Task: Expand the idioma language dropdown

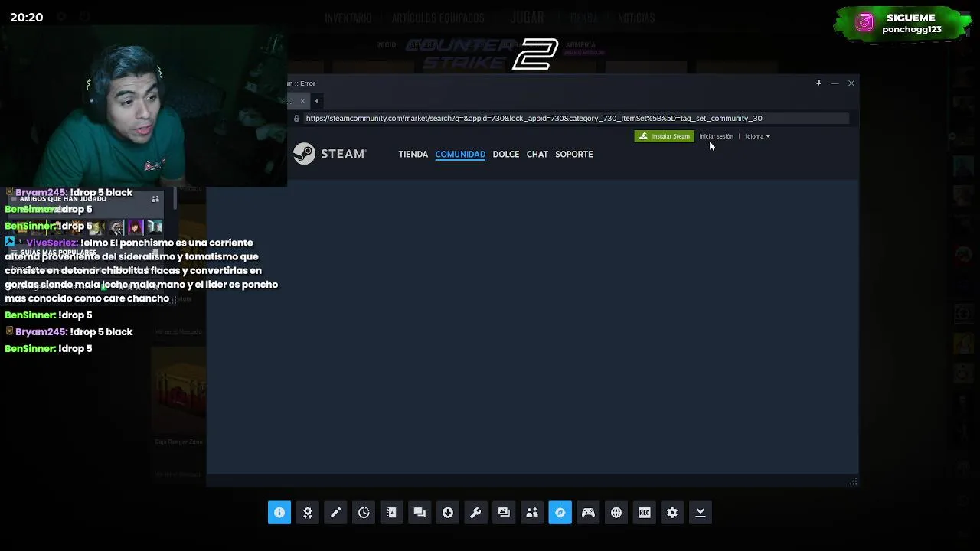Action: (x=758, y=136)
